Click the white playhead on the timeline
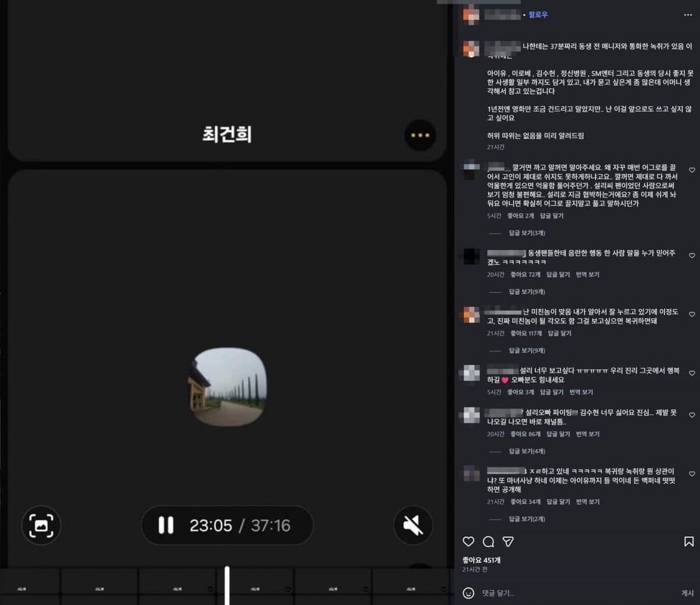The width and height of the screenshot is (700, 605). click(x=227, y=585)
